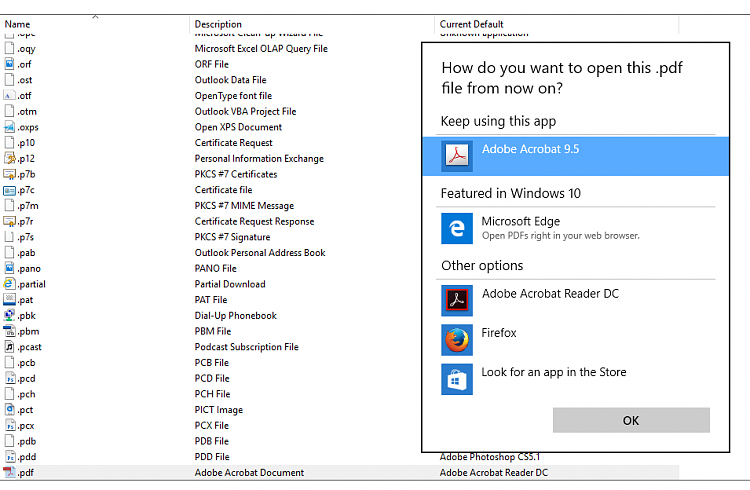Viewport: 750px width, 490px height.
Task: Click the .pdf file type icon
Action: click(9, 472)
